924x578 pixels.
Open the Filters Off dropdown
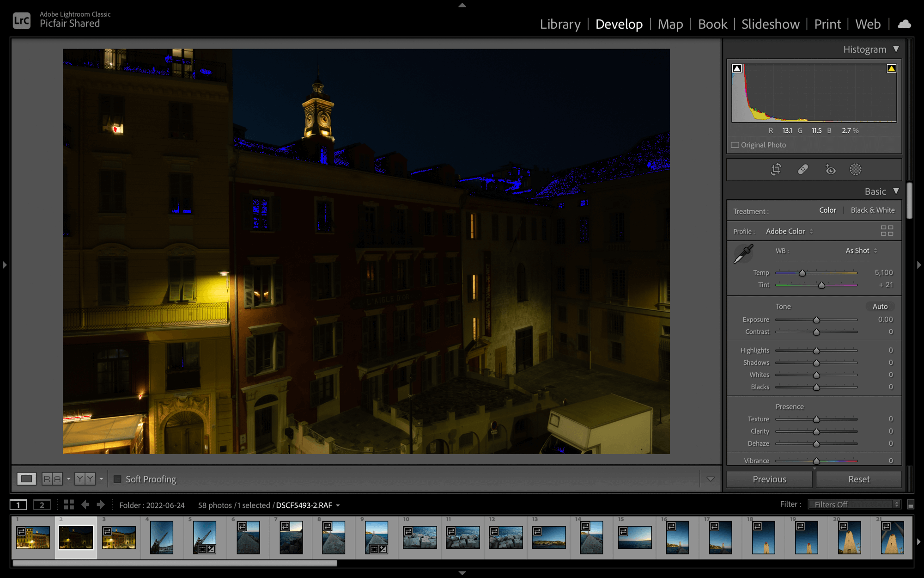[854, 504]
